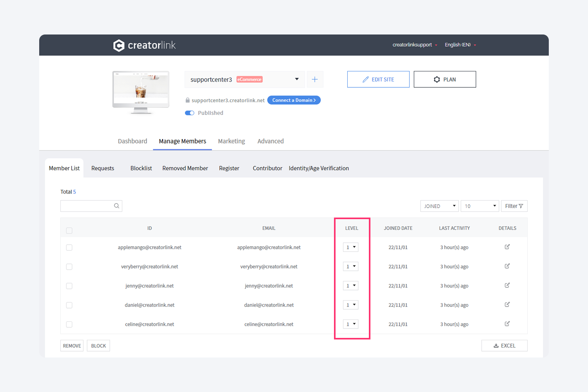This screenshot has height=392, width=588.
Task: Open the Advanced tab
Action: [x=270, y=141]
